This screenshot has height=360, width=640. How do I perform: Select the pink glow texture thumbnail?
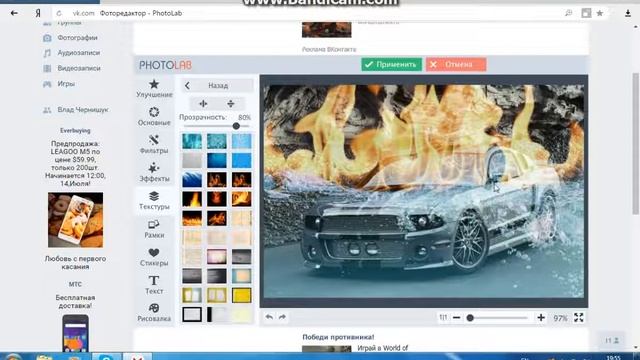click(x=217, y=257)
